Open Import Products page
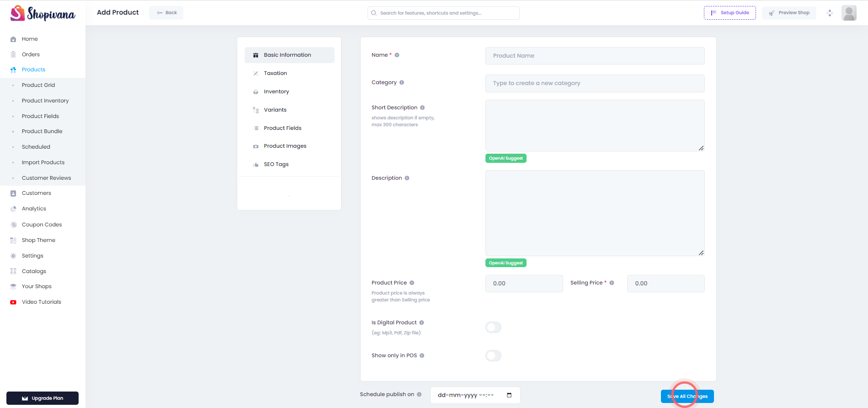868x408 pixels. tap(43, 162)
